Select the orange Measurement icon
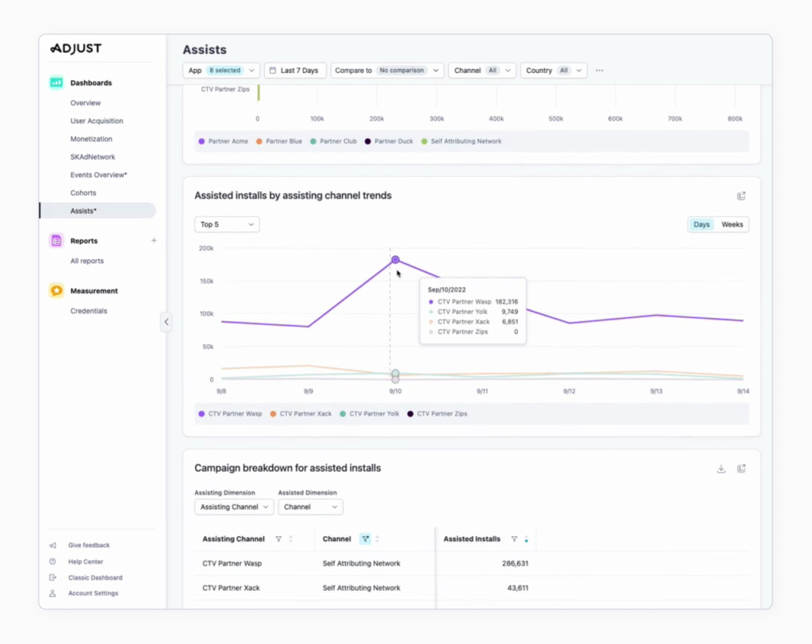Image resolution: width=812 pixels, height=644 pixels. (x=56, y=290)
